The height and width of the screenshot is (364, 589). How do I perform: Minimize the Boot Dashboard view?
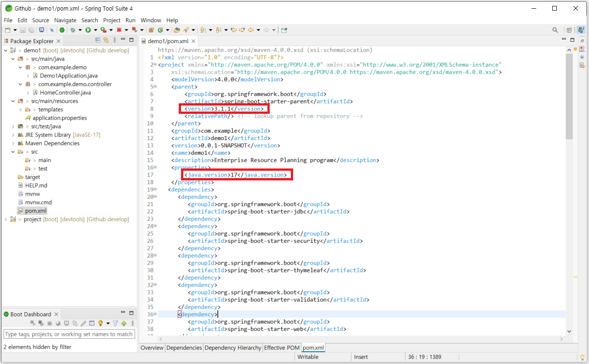(123, 312)
